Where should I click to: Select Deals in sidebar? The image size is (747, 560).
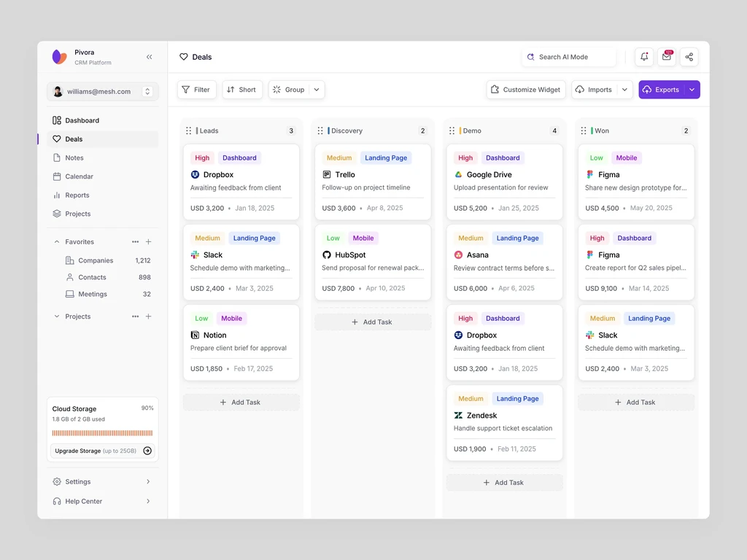tap(102, 139)
